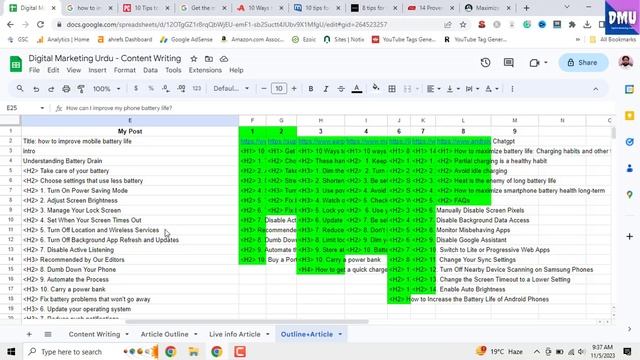Viewport: 640px width, 360px height.
Task: Open the Format menu
Action: tap(124, 70)
